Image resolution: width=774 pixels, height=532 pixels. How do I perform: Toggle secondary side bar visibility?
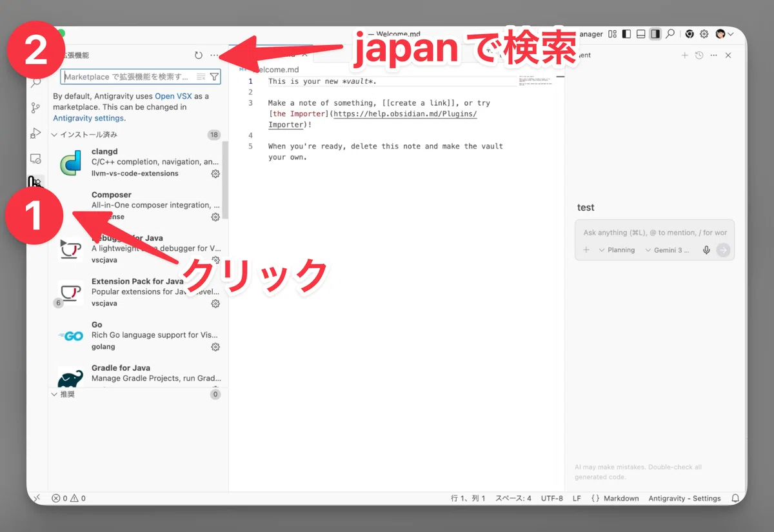655,34
